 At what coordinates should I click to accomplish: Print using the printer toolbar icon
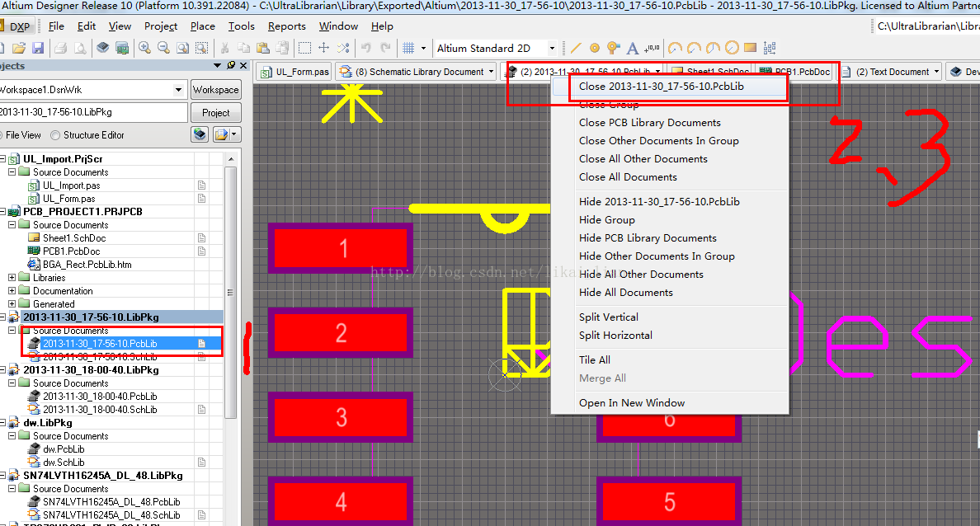(x=60, y=48)
